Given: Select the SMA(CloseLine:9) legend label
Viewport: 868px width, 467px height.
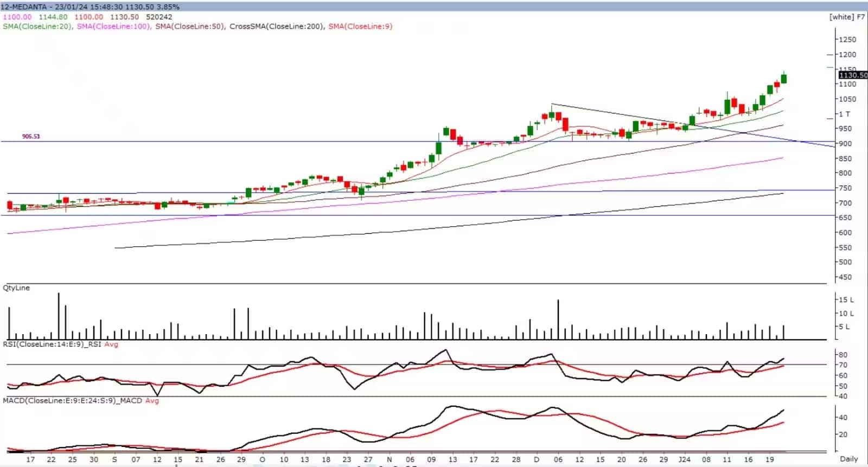Looking at the screenshot, I should (x=360, y=26).
